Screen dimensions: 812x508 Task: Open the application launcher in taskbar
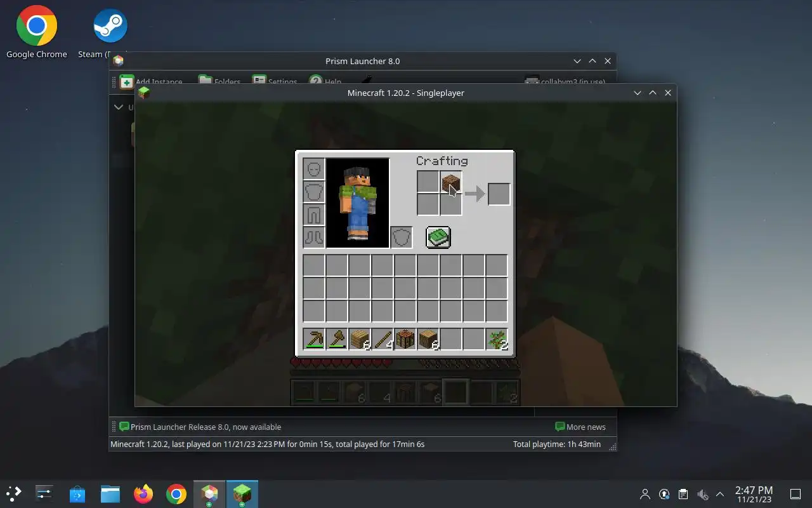click(x=14, y=493)
